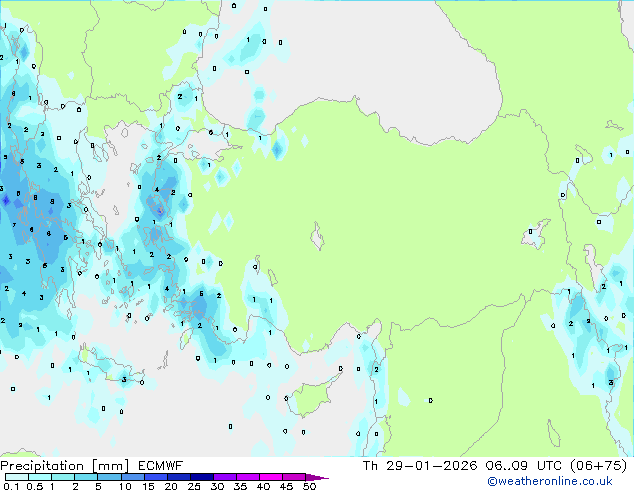
Task: Click the '30' legend scale label
Action: [x=217, y=486]
